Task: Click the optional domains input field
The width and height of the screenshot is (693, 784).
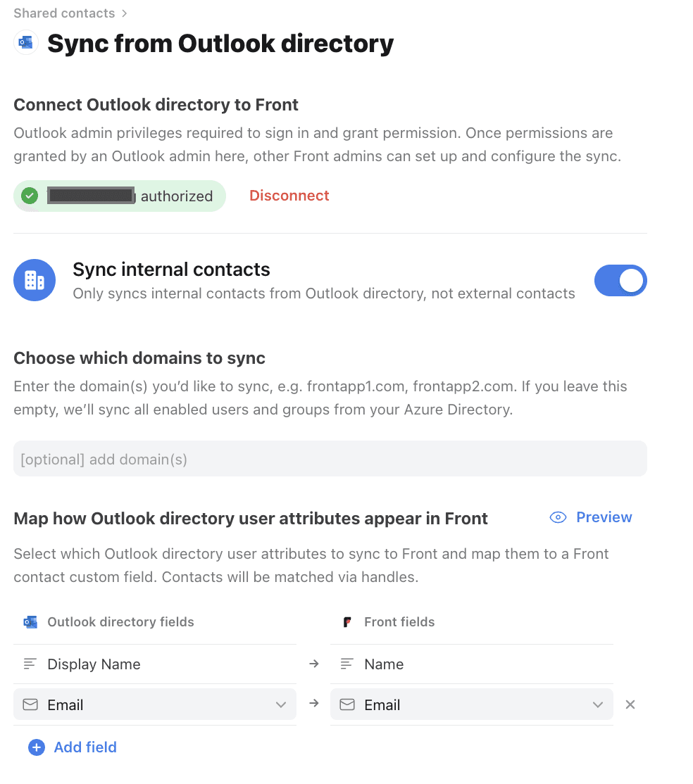Action: (x=330, y=458)
